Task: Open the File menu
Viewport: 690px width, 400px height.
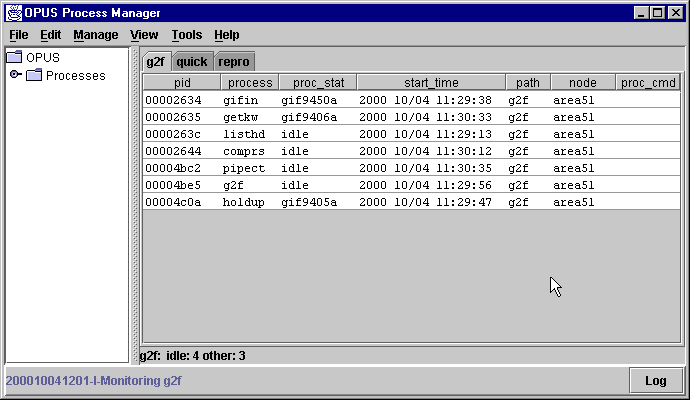Action: tap(19, 35)
